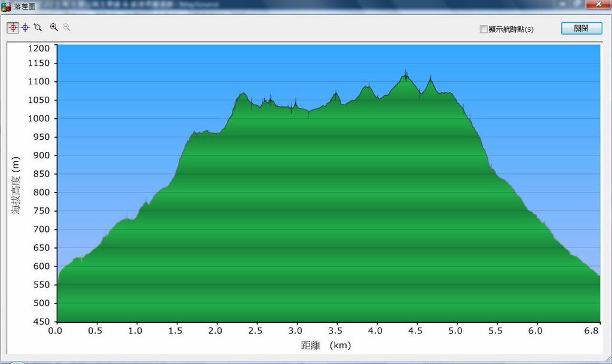This screenshot has width=612, height=364.
Task: Click the 0.0 distance axis value
Action: tap(55, 331)
